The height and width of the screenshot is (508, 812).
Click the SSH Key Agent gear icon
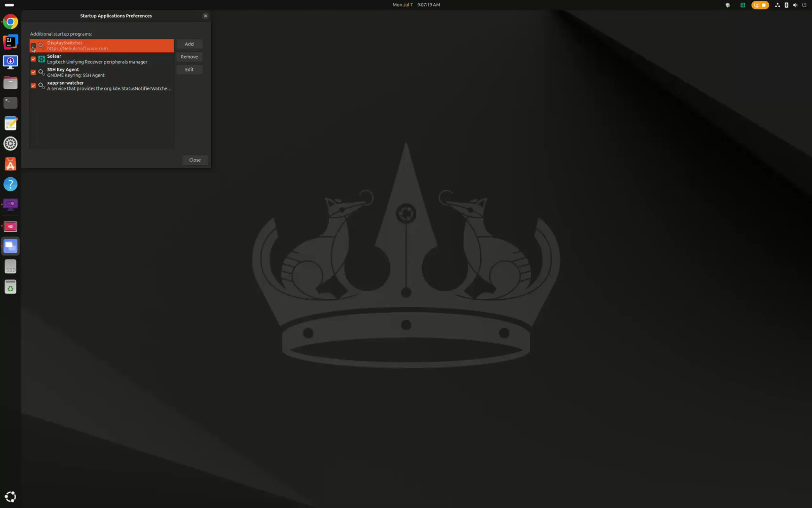(x=41, y=72)
